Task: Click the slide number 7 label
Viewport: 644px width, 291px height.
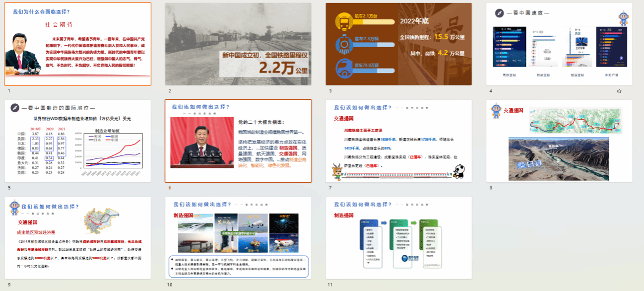Action: click(330, 188)
